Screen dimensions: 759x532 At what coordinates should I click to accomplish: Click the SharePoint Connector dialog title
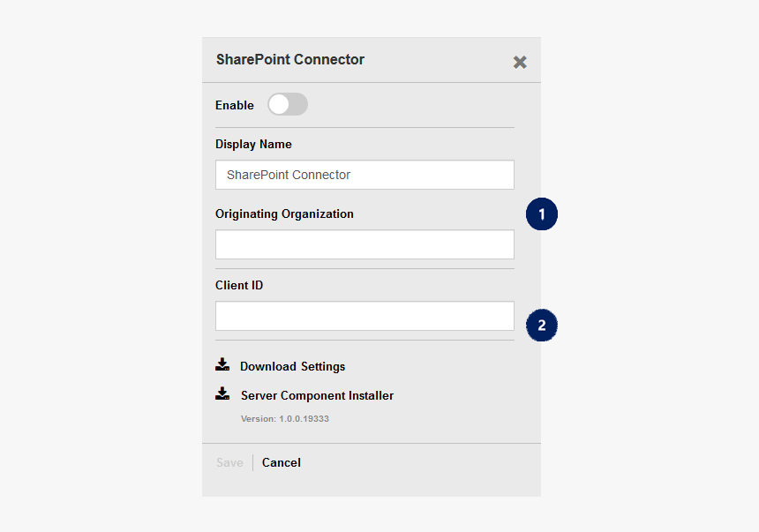click(x=290, y=59)
